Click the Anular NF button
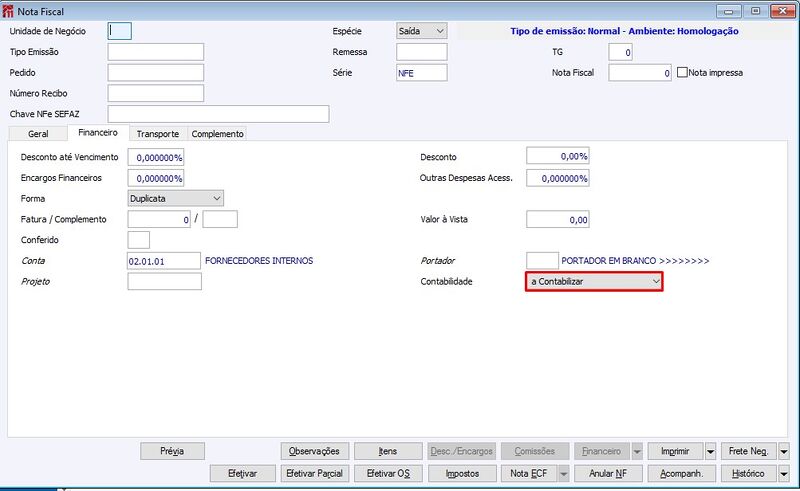This screenshot has width=800, height=491. 608,474
